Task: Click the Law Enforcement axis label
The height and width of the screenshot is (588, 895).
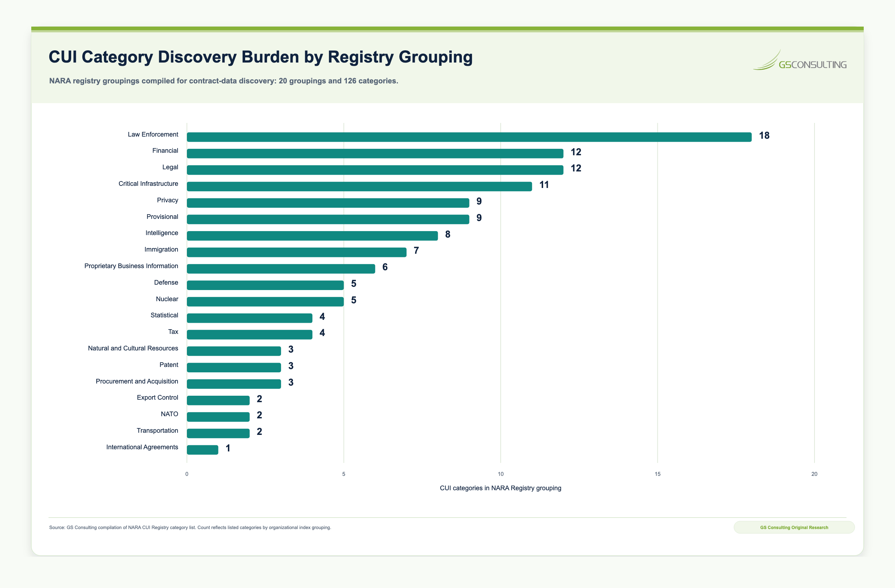Action: pyautogui.click(x=153, y=134)
